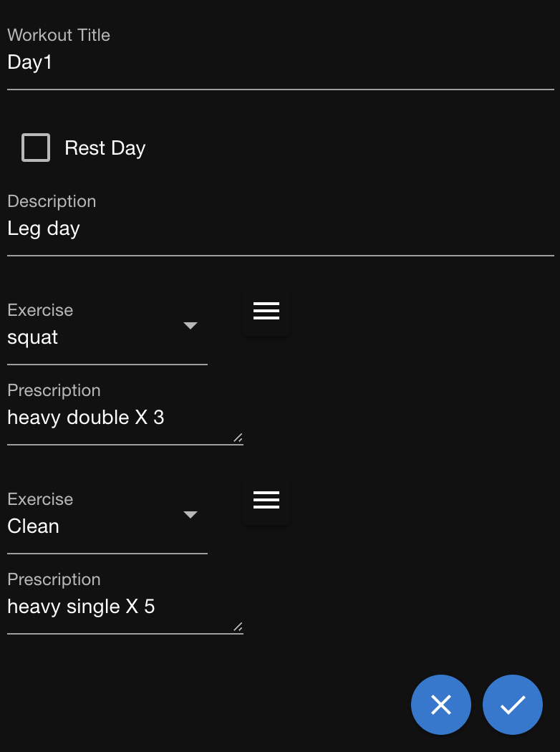Click resize handle of heavy double prescription
Screen dimensions: 560x752
[238, 438]
